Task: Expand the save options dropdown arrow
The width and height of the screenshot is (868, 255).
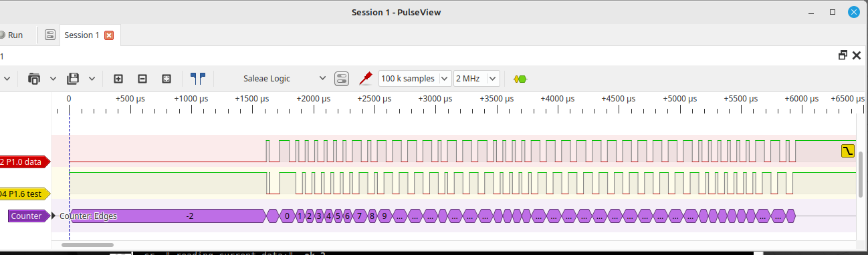Action: [92, 78]
